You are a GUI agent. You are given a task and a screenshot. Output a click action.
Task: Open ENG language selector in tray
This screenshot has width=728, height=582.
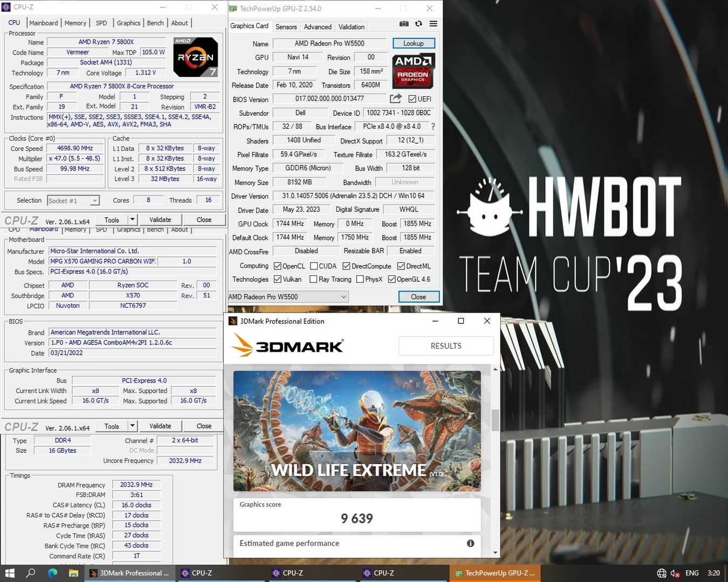(x=692, y=573)
